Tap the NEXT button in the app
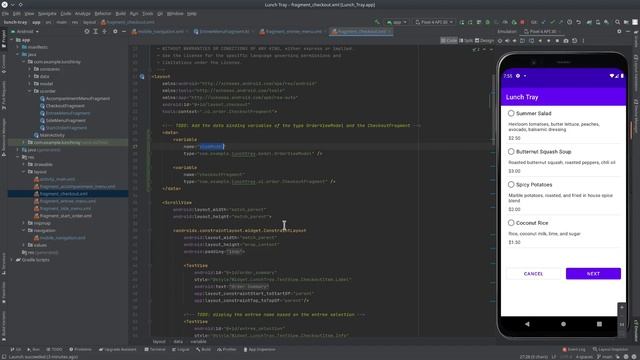 tap(593, 273)
